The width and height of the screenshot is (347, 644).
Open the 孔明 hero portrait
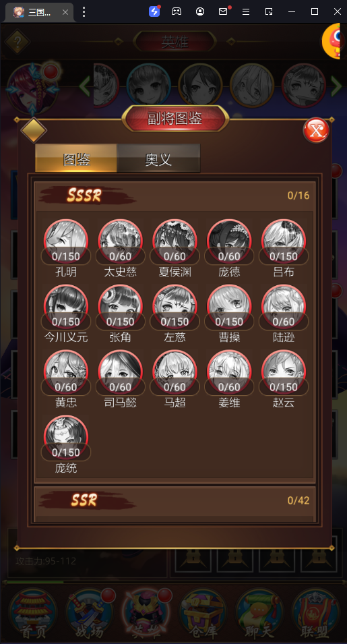[66, 241]
